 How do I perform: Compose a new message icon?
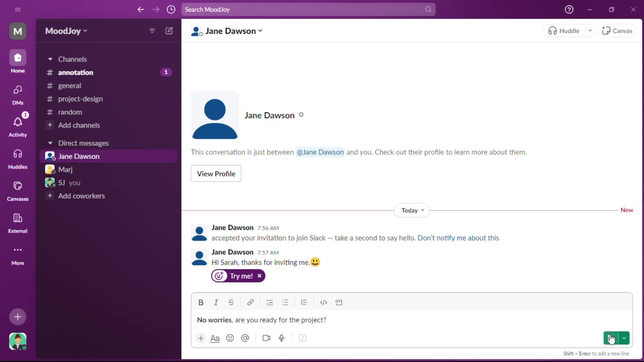click(169, 31)
